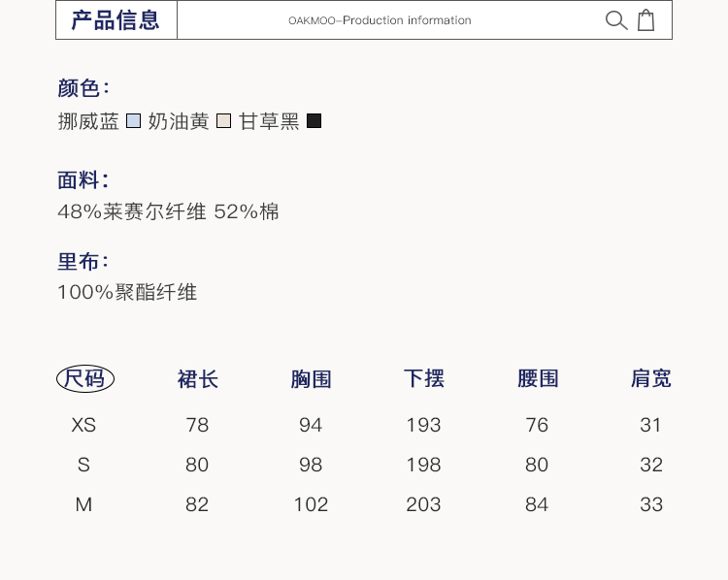This screenshot has width=728, height=580.
Task: Click the 产品信息 heading tab
Action: pyautogui.click(x=116, y=20)
